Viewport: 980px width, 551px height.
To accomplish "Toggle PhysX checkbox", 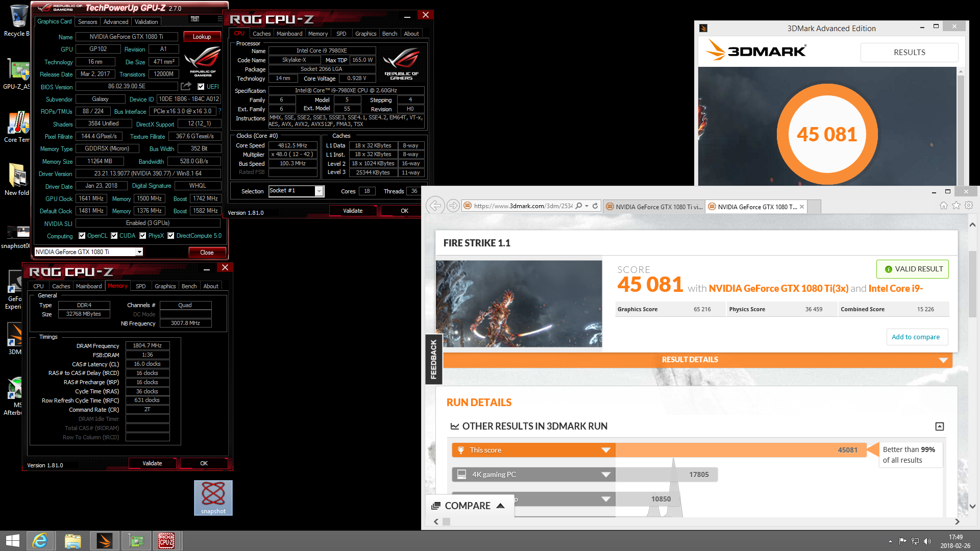I will click(143, 236).
